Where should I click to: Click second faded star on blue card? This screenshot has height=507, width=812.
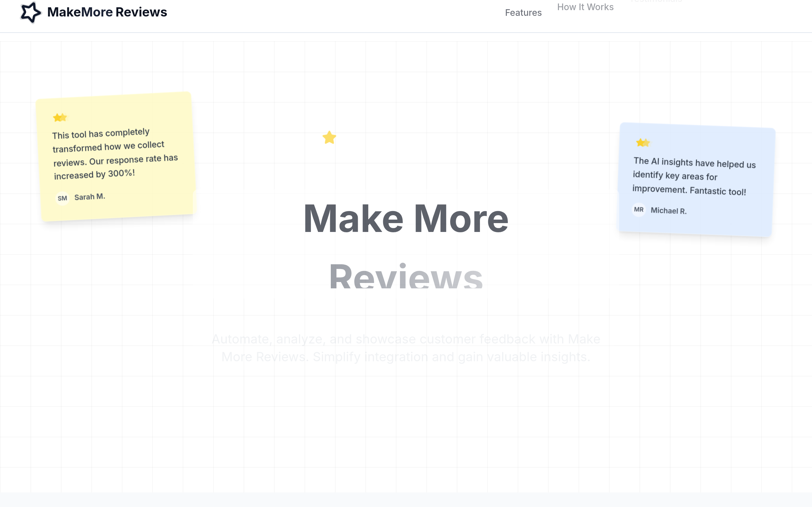point(646,143)
